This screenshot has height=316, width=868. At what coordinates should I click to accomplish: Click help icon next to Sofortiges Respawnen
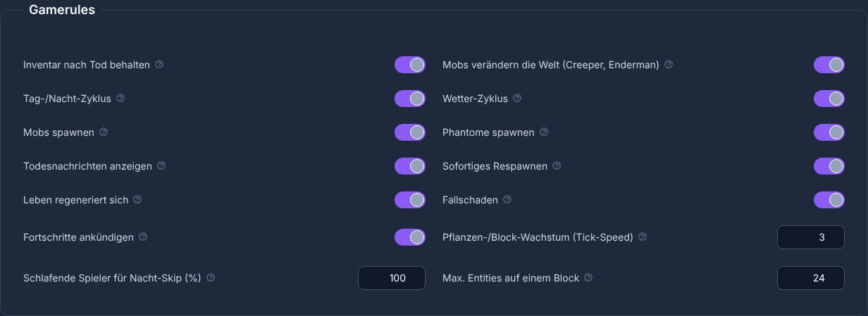pos(557,165)
